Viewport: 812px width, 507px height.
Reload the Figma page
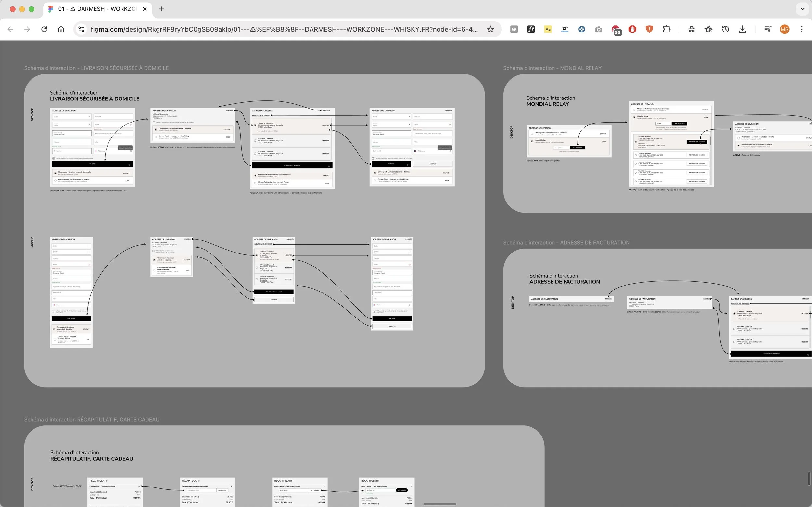tap(44, 29)
